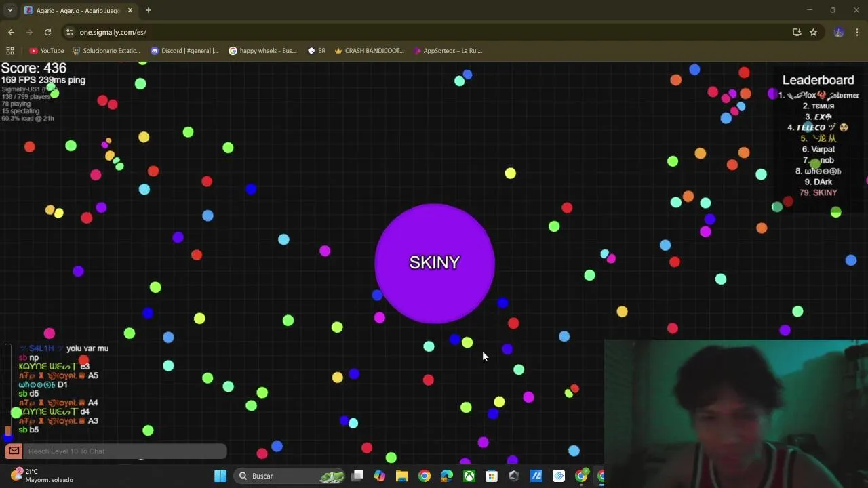Open BR bookmark
This screenshot has height=488, width=868.
[x=317, y=50]
